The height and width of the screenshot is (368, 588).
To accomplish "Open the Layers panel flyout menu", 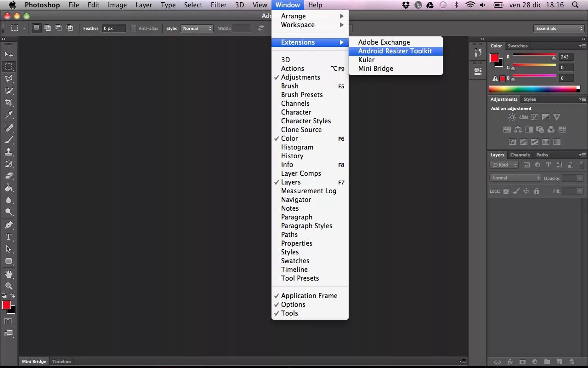I will pyautogui.click(x=582, y=155).
